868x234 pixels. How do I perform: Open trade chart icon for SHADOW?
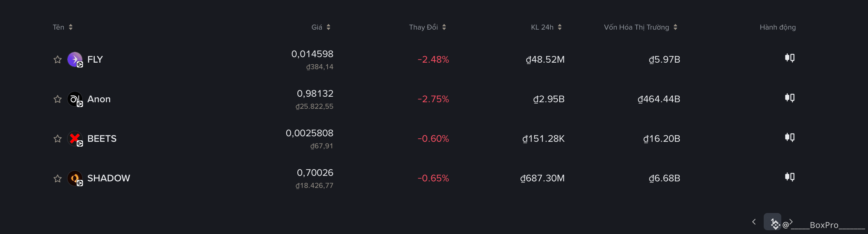tap(790, 177)
